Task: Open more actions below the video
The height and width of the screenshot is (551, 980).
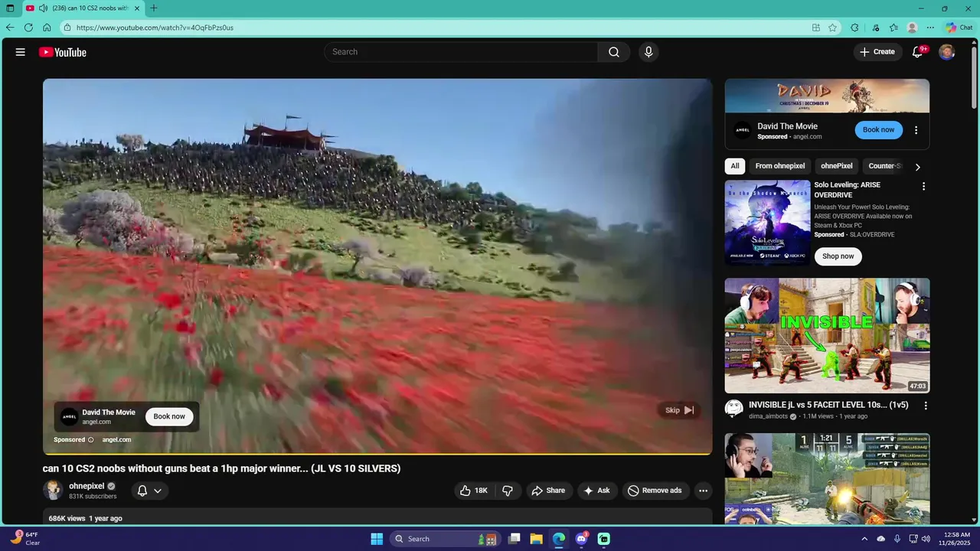Action: point(703,491)
